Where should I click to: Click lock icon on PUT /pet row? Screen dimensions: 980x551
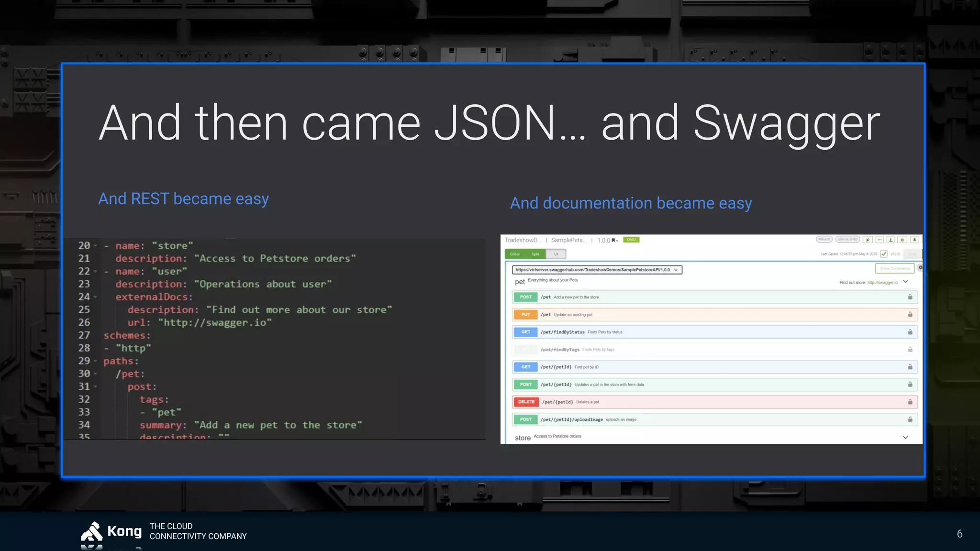click(910, 314)
